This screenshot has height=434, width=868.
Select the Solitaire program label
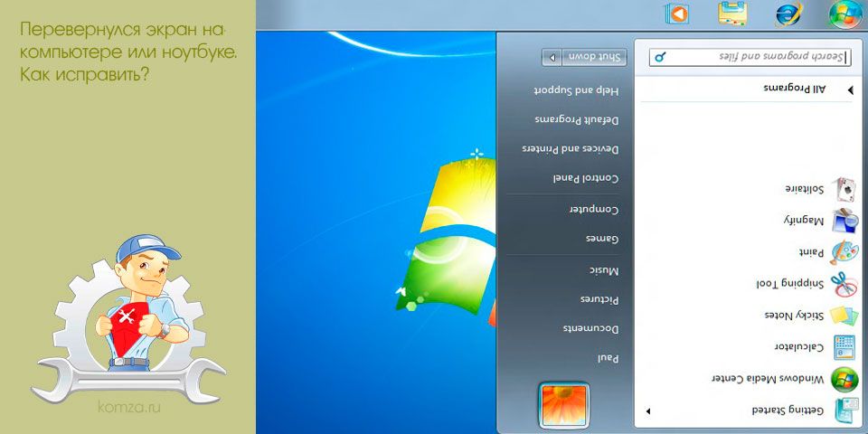point(805,189)
